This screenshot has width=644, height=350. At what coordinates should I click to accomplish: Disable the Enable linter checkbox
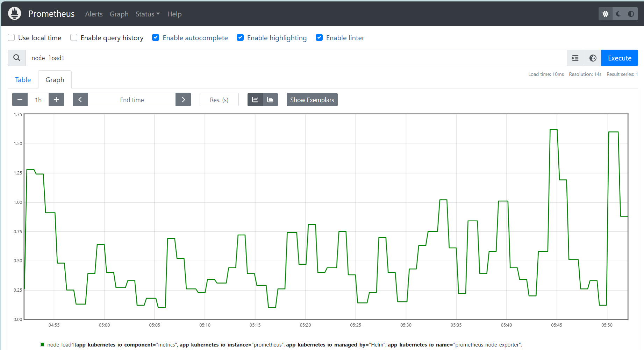click(319, 38)
